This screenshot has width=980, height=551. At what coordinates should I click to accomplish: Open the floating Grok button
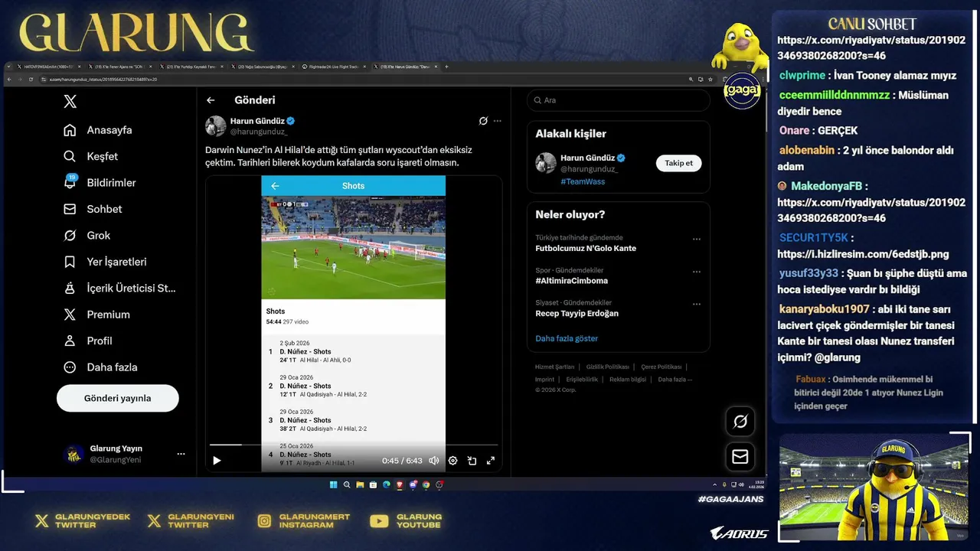click(740, 422)
